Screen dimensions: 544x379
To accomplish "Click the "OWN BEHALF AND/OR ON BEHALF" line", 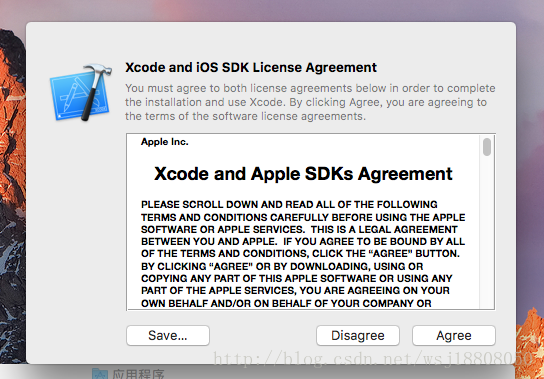I will click(x=286, y=303).
